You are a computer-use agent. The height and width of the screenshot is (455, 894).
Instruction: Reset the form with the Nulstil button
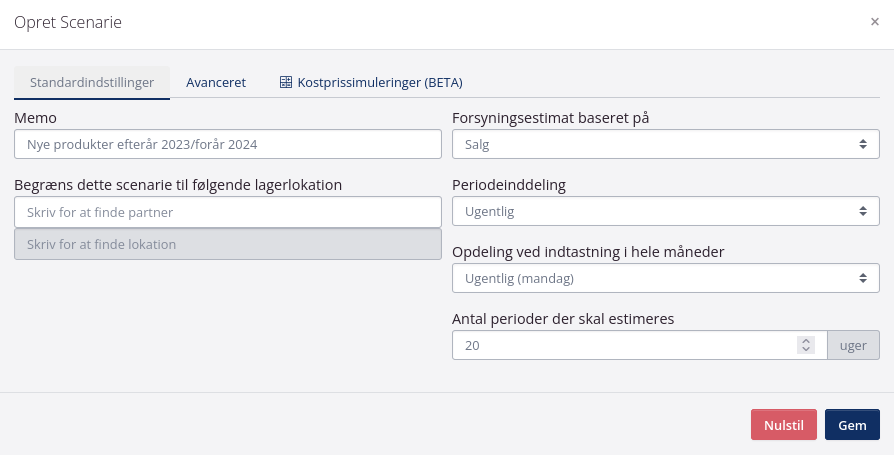tap(783, 425)
